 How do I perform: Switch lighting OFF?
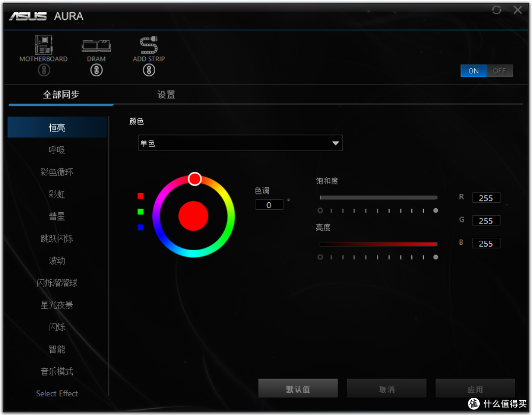click(499, 71)
